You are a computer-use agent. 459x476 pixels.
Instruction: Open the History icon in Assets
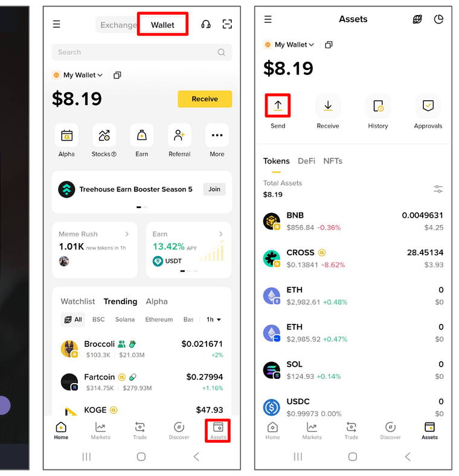pyautogui.click(x=378, y=106)
